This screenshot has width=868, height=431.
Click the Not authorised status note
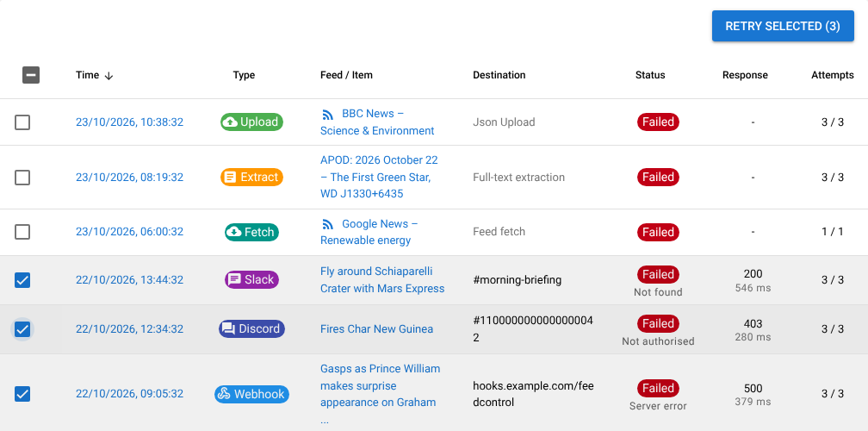[x=658, y=341]
